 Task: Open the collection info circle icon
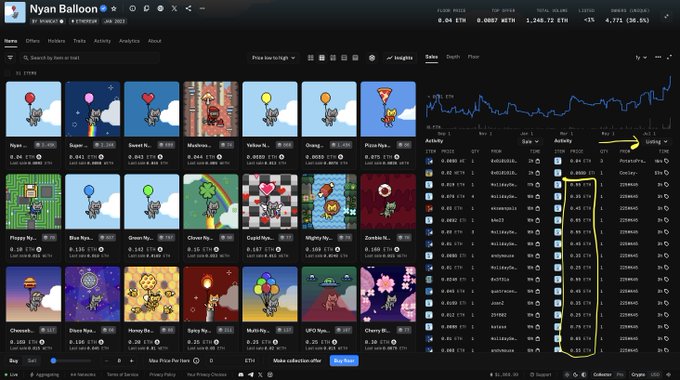133,8
